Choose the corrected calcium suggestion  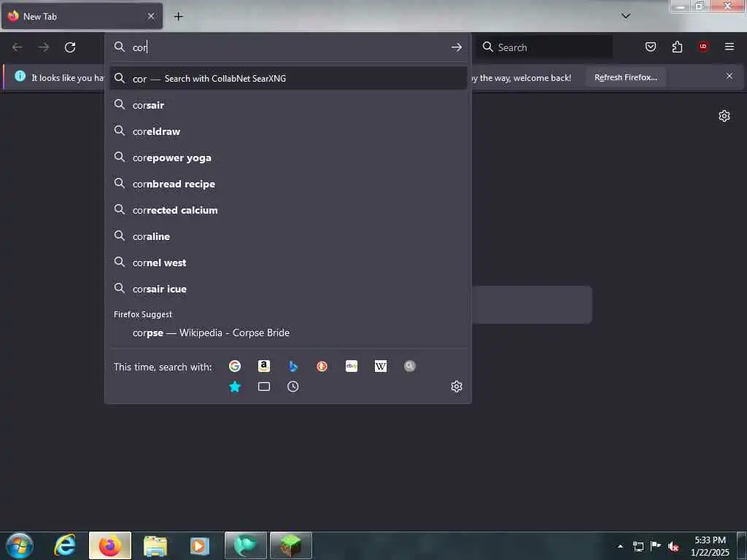tap(288, 210)
